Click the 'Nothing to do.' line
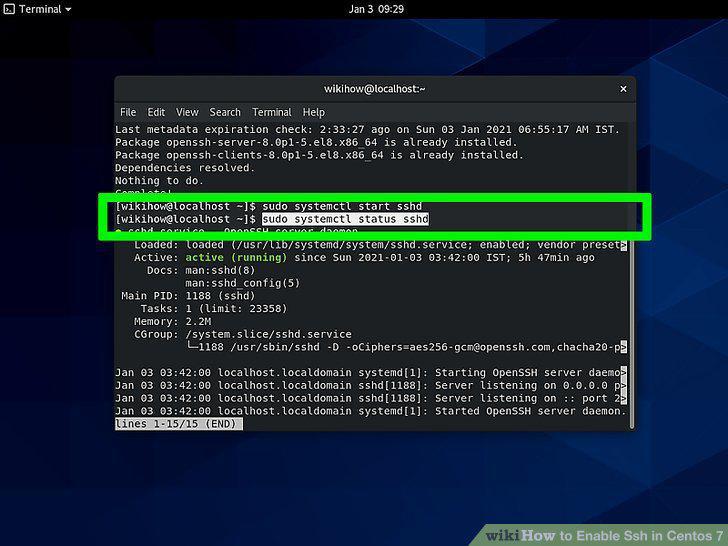The image size is (728, 546). [159, 181]
